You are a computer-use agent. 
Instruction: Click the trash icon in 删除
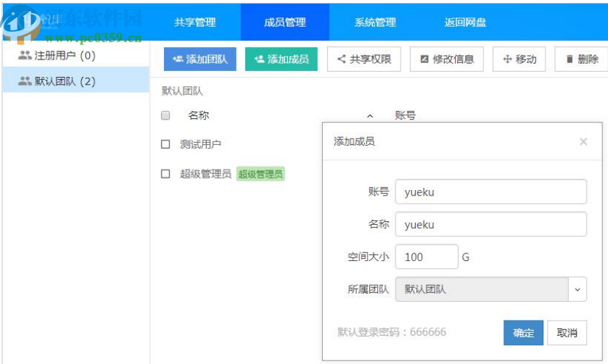570,59
